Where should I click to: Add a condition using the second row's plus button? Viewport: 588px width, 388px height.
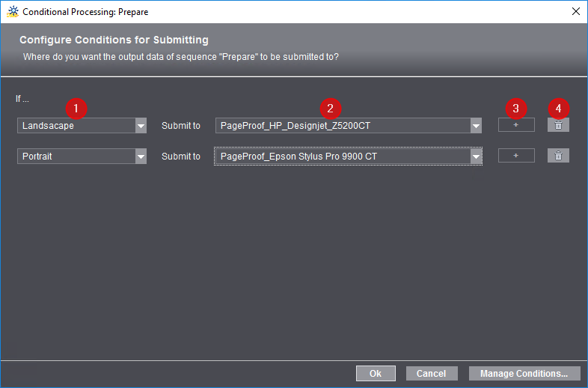pos(516,155)
